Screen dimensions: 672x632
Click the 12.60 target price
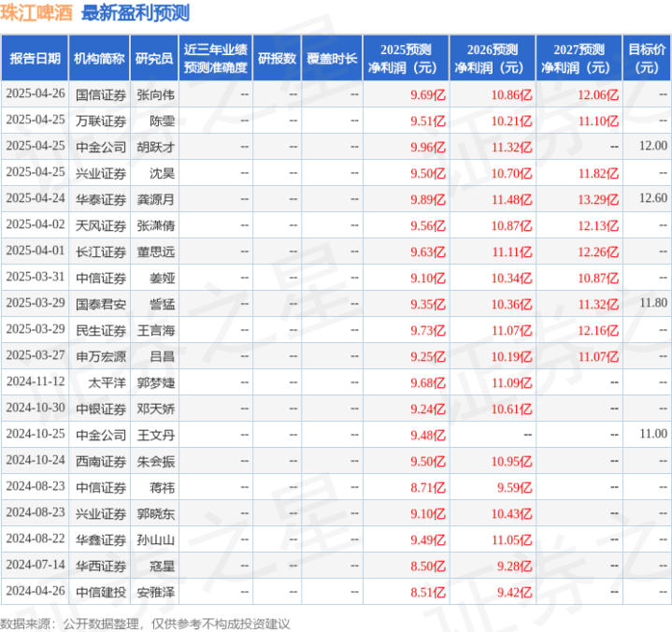pyautogui.click(x=653, y=198)
